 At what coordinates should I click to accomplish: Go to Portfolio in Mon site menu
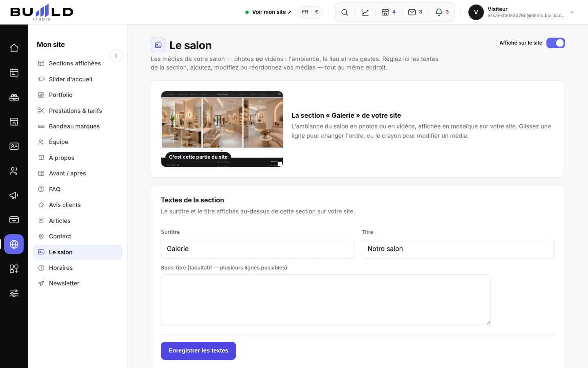pos(78,95)
